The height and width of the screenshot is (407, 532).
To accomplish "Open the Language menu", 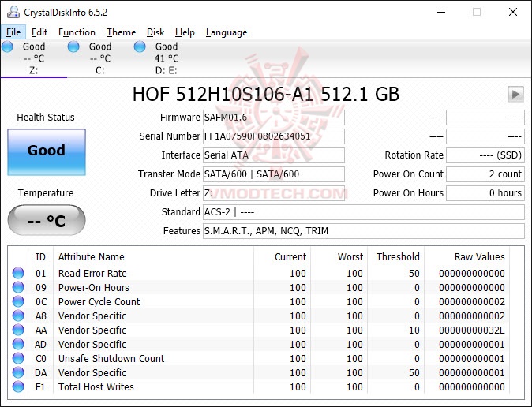I will point(227,32).
